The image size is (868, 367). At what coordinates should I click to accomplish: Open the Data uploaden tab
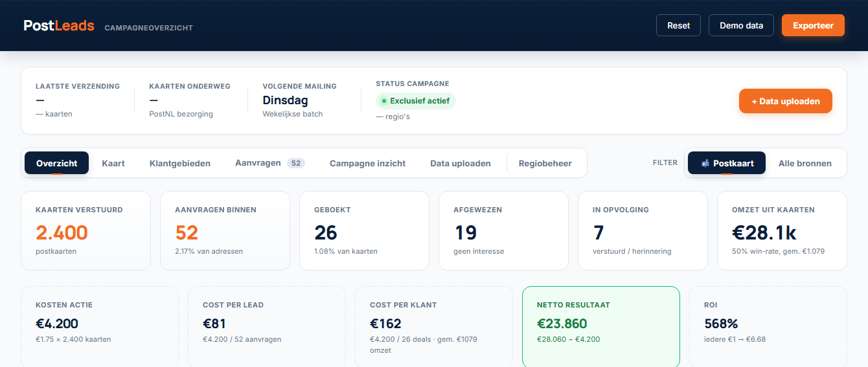pyautogui.click(x=461, y=163)
